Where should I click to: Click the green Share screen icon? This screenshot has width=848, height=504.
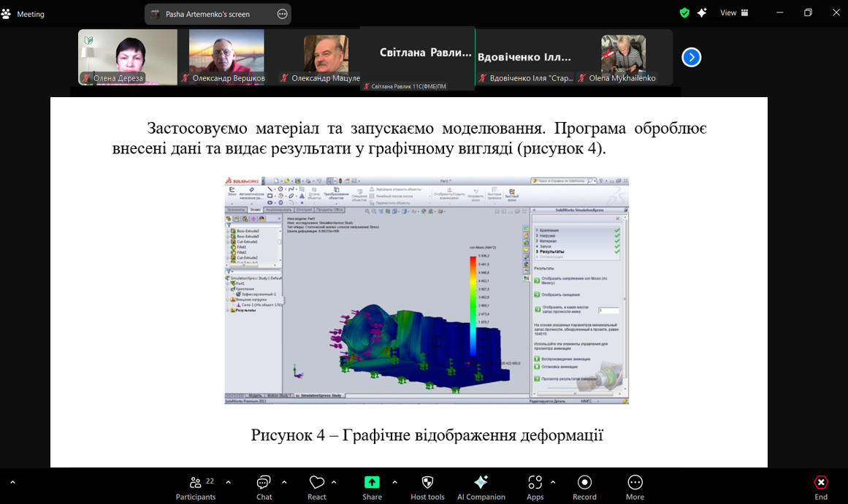click(372, 483)
